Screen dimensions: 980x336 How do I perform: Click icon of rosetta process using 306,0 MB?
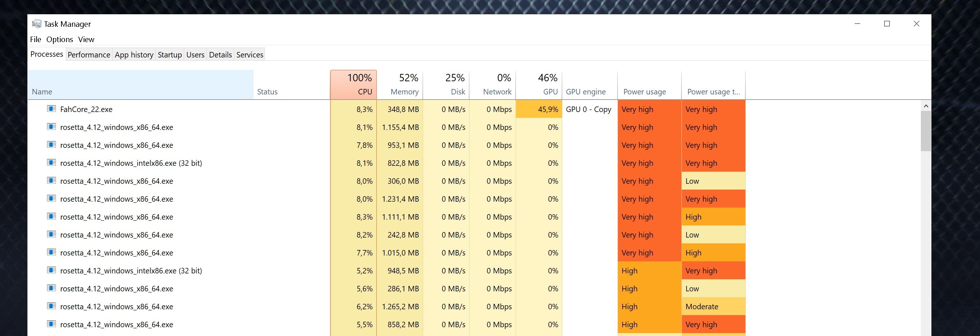click(x=52, y=180)
